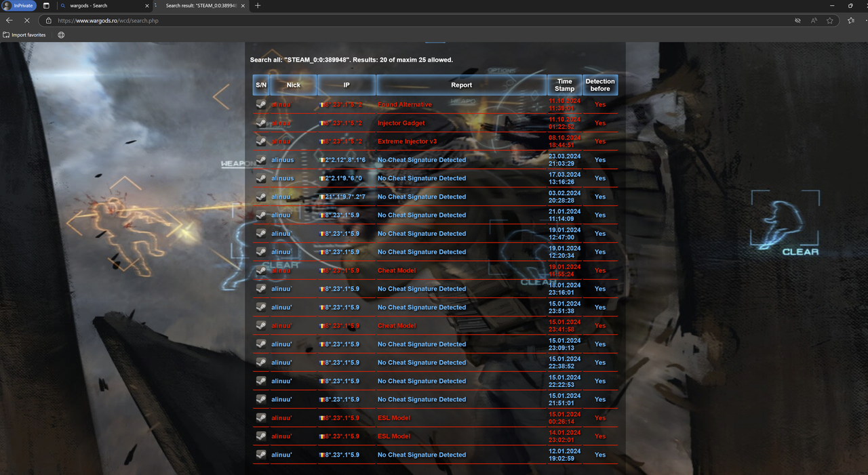Viewport: 868px width, 475px height.
Task: Click Steam icon in the 12.01.2024 row
Action: pyautogui.click(x=261, y=455)
